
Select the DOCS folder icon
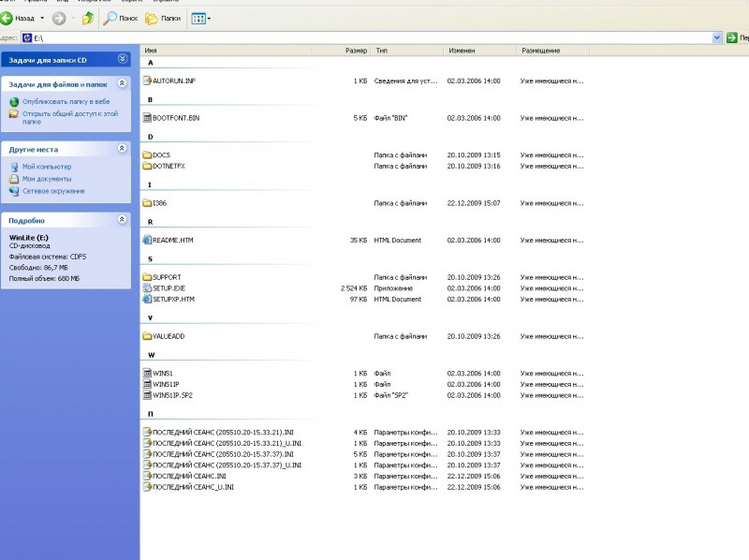[x=147, y=155]
